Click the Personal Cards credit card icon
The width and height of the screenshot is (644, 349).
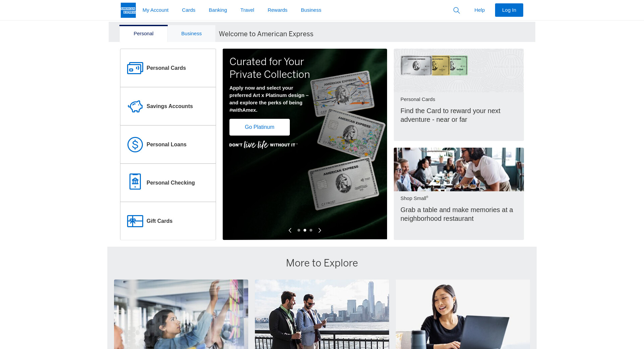(x=135, y=68)
